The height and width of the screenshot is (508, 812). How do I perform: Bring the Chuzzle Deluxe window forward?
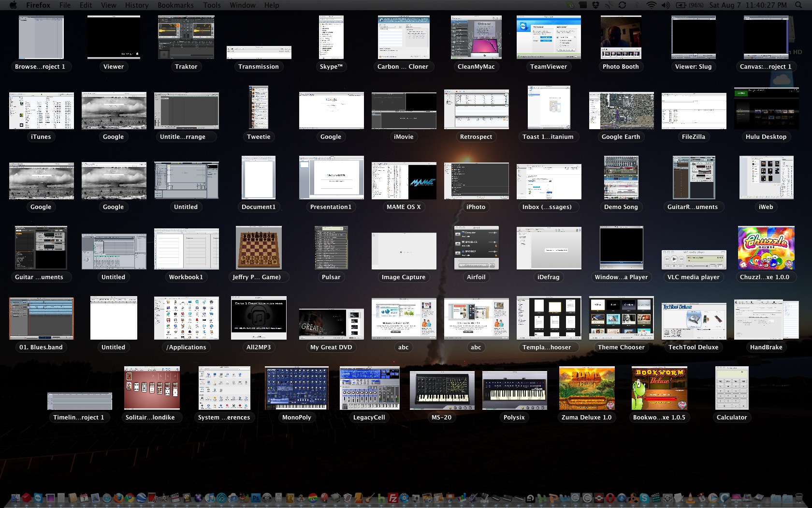(x=766, y=248)
